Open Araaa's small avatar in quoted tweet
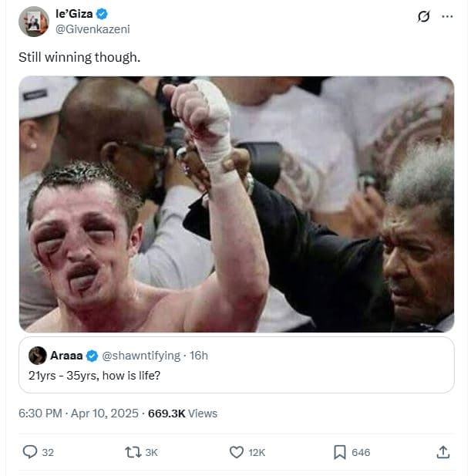471x476 pixels. click(x=38, y=356)
